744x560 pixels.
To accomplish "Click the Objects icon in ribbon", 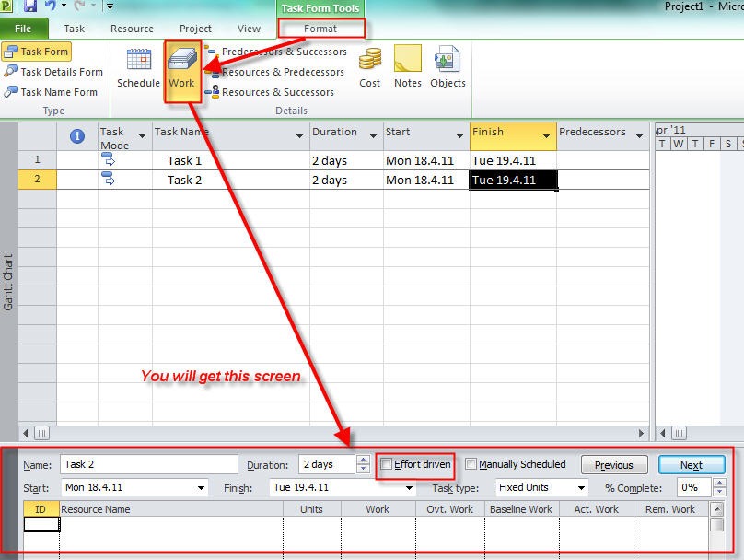I will [x=448, y=67].
